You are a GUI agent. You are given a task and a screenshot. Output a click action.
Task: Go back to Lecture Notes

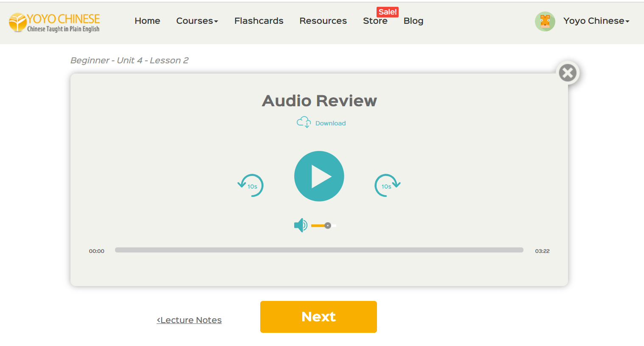pos(189,320)
